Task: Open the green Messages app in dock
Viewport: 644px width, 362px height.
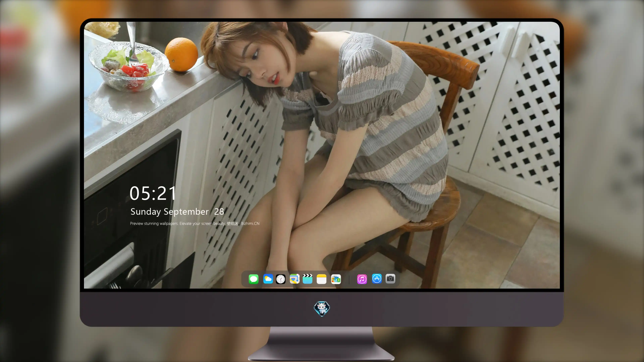Action: point(254,279)
